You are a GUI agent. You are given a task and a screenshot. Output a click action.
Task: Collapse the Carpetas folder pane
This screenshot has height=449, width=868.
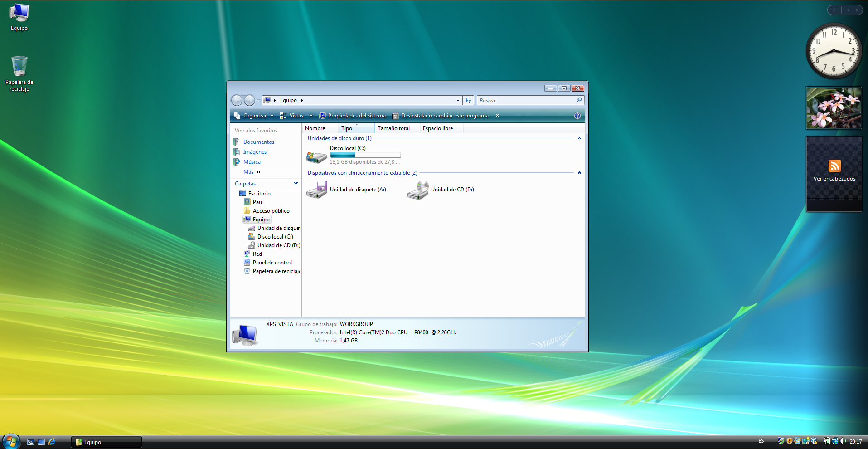(x=296, y=183)
